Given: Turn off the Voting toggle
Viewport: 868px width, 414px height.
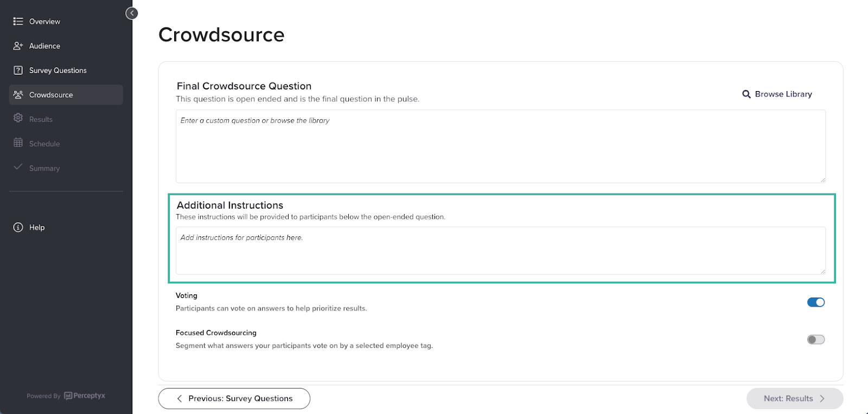Looking at the screenshot, I should point(816,302).
